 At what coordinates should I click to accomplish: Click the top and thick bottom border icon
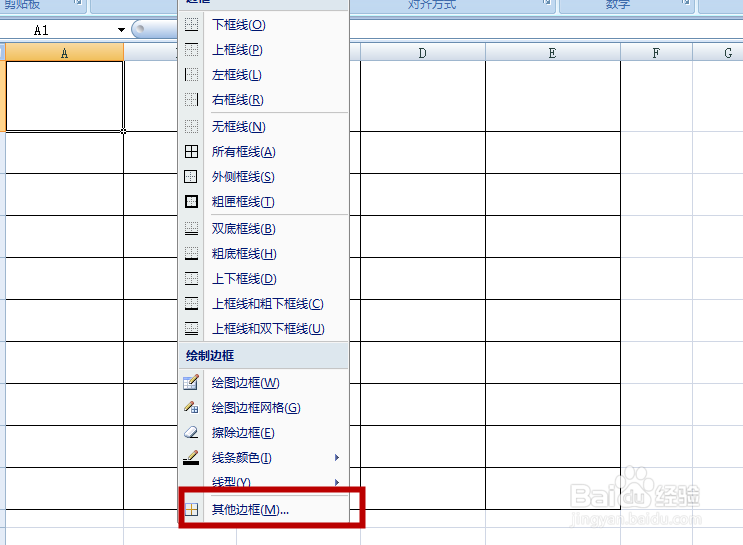point(191,304)
